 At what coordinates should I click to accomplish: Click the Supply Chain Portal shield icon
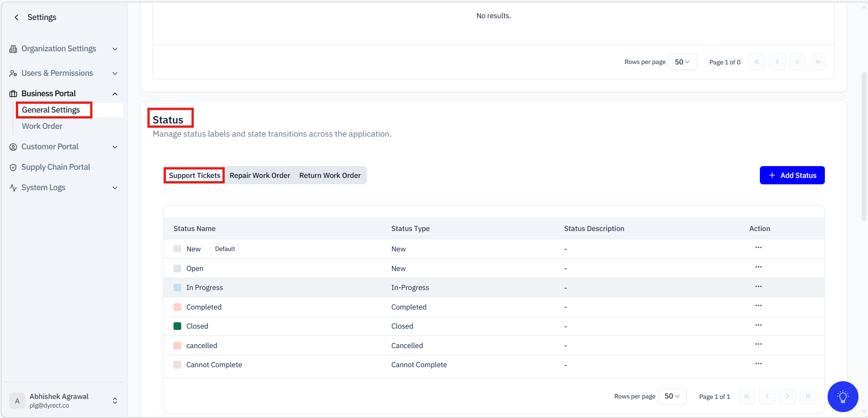(x=13, y=167)
